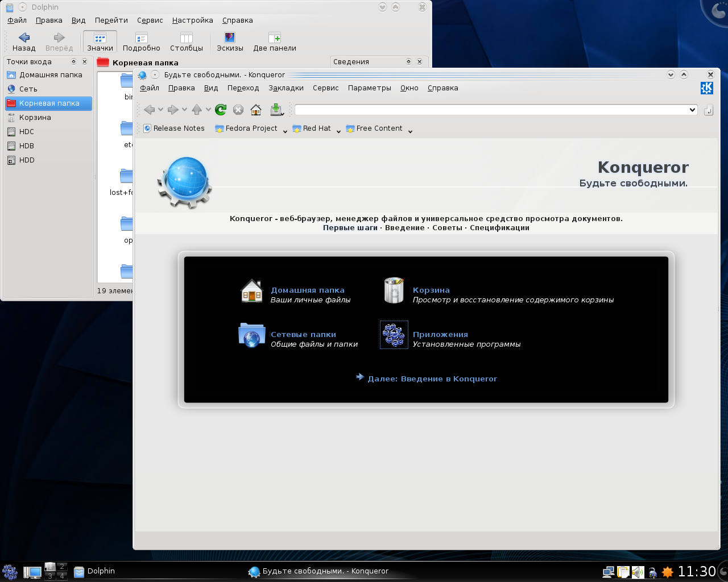
Task: Click the network tray icon
Action: tap(609, 572)
